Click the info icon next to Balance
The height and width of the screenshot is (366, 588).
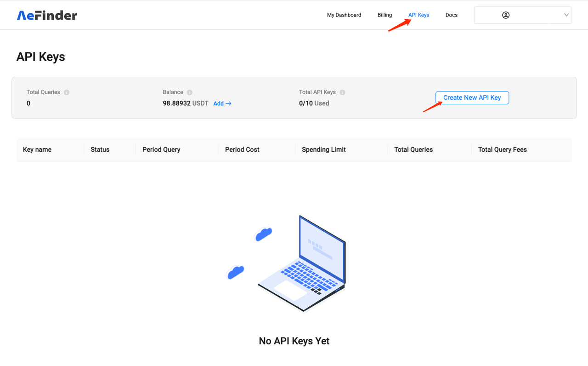tap(190, 92)
